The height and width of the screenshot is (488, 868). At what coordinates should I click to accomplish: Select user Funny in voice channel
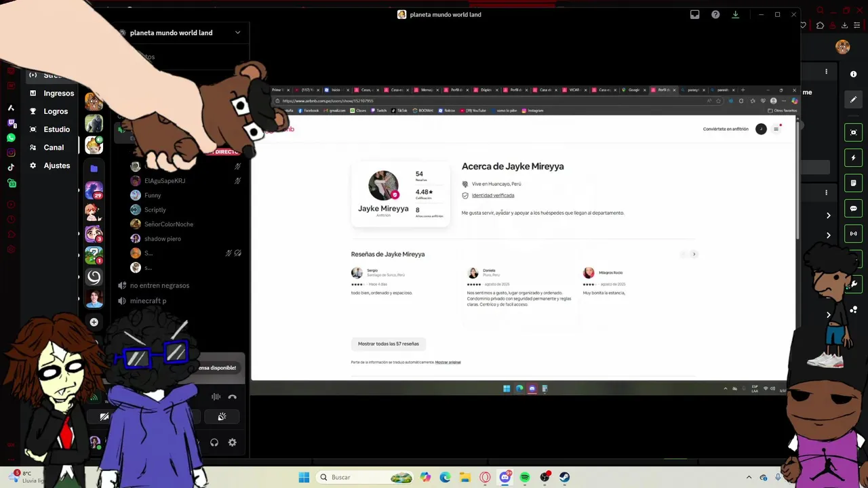click(x=153, y=195)
